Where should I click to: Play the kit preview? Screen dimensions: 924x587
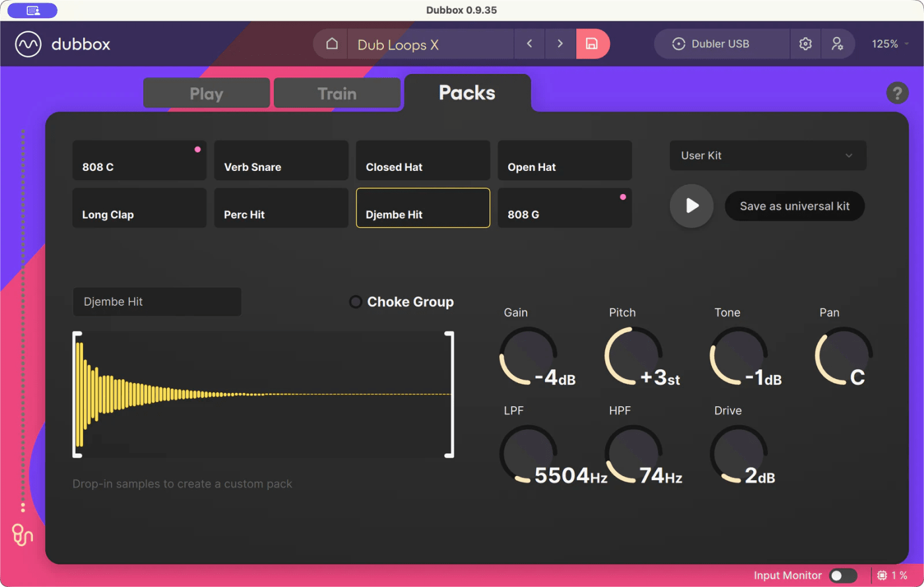pos(692,206)
